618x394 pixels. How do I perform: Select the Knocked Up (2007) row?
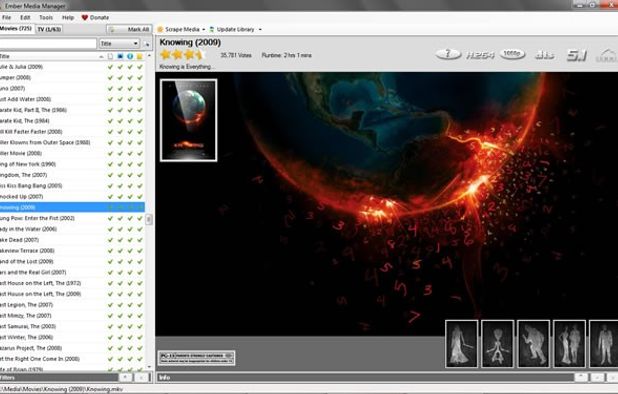[73, 196]
